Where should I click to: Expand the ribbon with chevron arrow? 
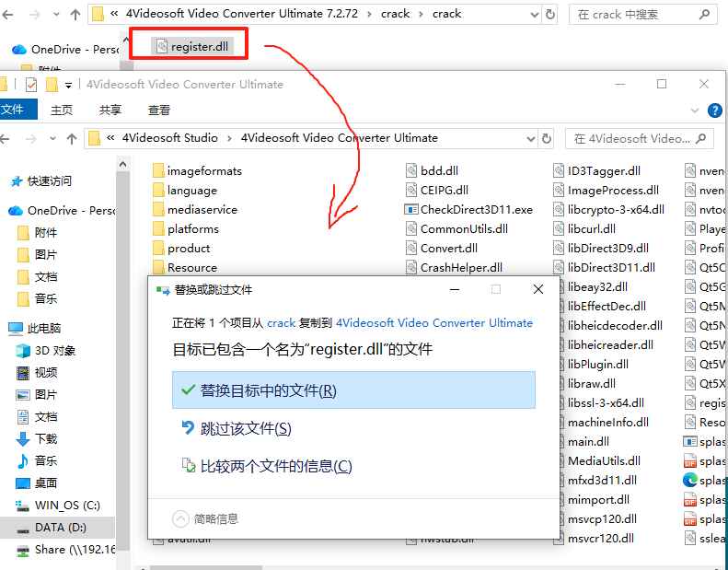tap(695, 111)
